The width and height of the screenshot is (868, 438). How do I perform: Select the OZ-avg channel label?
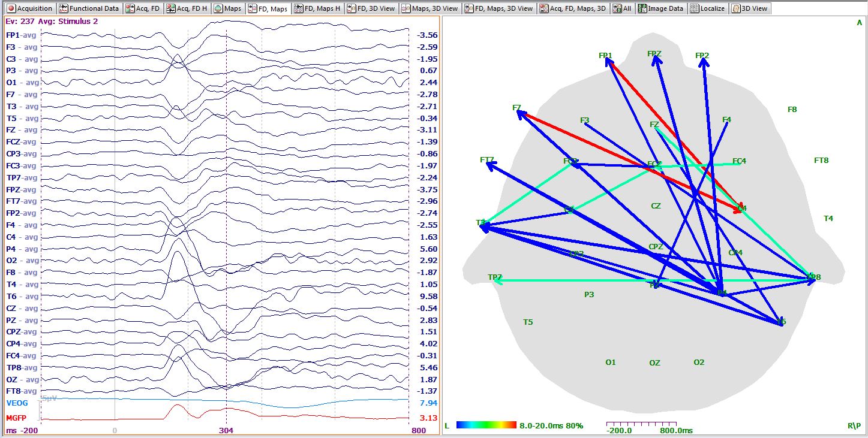(x=22, y=379)
